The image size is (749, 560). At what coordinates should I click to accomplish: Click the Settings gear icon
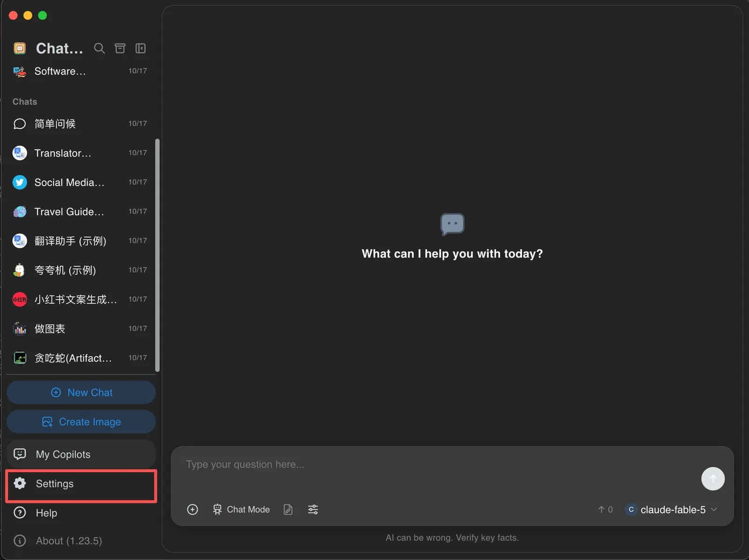coord(20,483)
